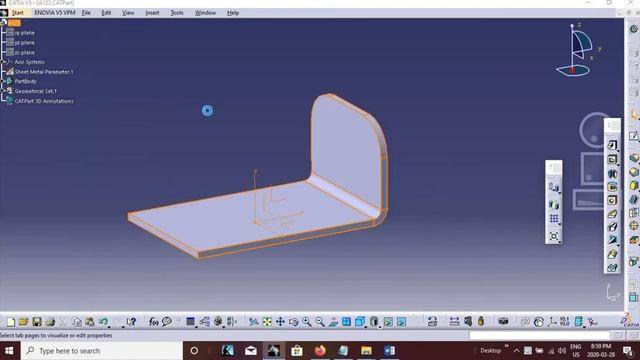
Task: Open the View mode dropdown arrow
Action: (x=380, y=326)
